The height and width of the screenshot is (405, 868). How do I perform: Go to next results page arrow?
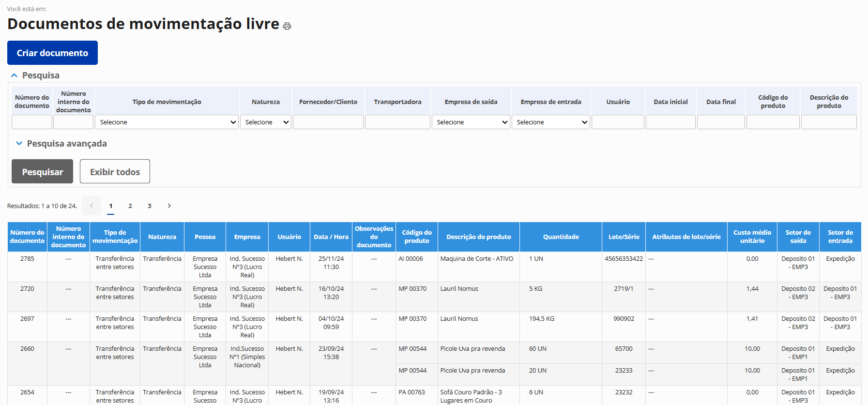point(169,206)
